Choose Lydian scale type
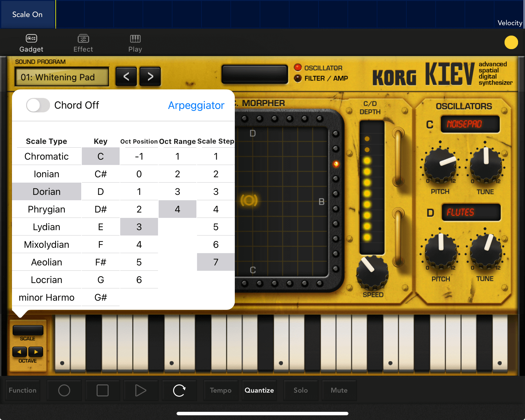Screen dimensions: 525x420 (x=47, y=227)
